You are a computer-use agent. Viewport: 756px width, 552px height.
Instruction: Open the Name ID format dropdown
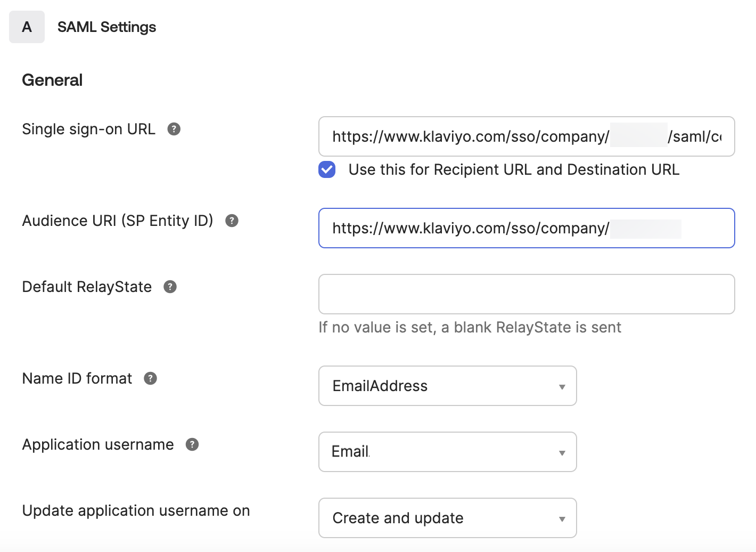447,386
